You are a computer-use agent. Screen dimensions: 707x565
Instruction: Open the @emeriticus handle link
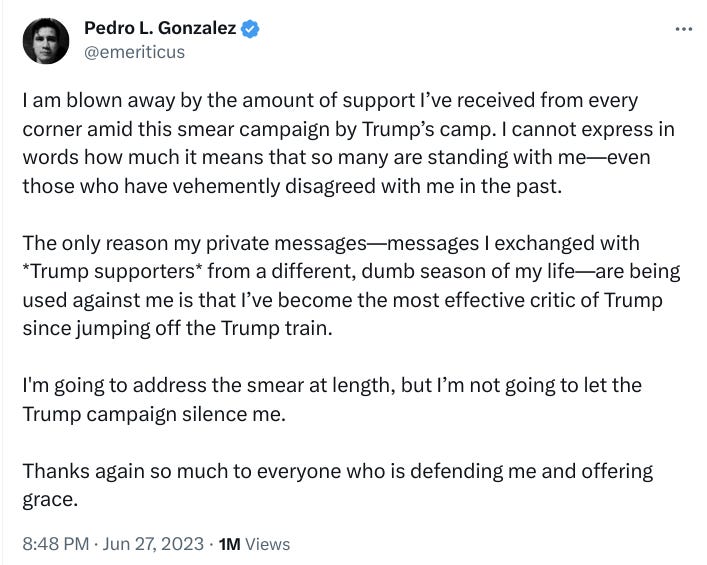(x=134, y=52)
